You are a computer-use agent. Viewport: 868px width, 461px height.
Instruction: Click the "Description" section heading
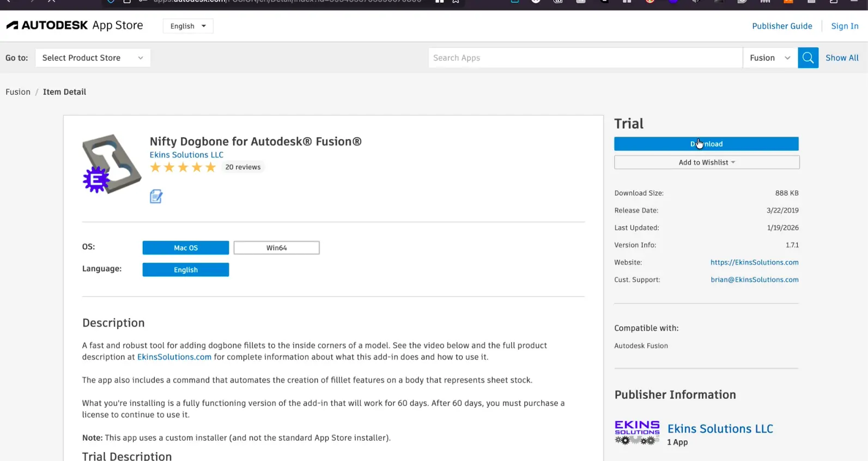tap(113, 323)
